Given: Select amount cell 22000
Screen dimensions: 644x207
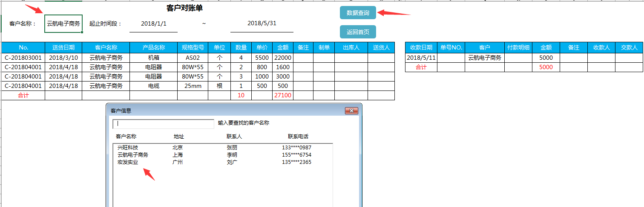Looking at the screenshot, I should click(283, 58).
